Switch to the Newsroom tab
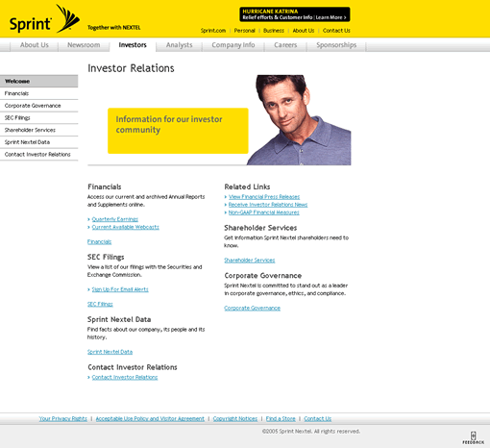490x448 pixels. click(84, 45)
